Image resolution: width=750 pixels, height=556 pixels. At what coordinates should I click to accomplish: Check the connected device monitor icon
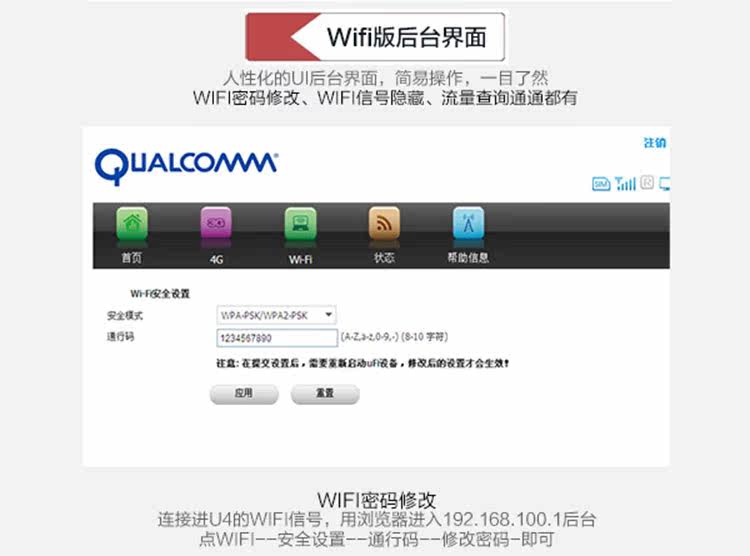[664, 184]
